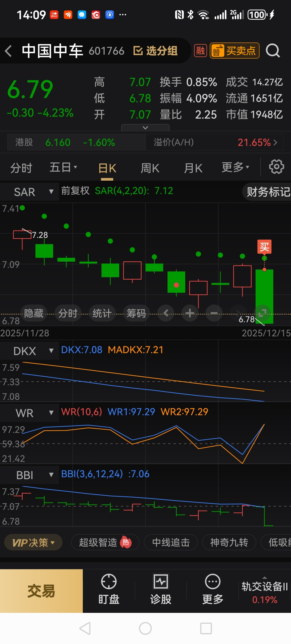Screen dimensions: 291x644
Task: Tap the Android recent apps button
Action: [206, 628]
